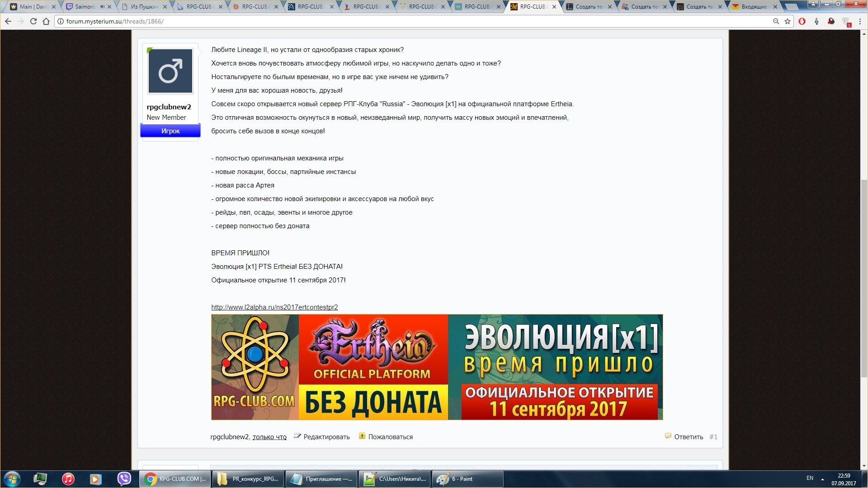Screen dimensions: 868x488
Task: Mute the audio icon on Saimon tab
Action: [102, 7]
